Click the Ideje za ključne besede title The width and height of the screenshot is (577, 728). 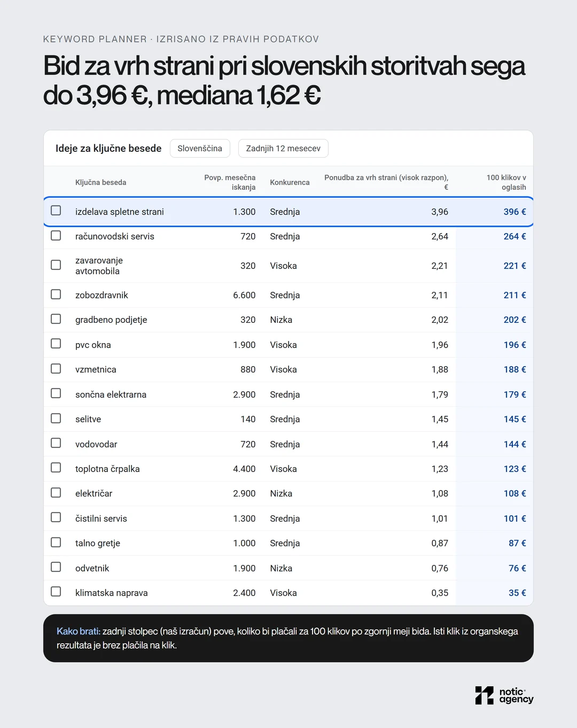pos(108,149)
